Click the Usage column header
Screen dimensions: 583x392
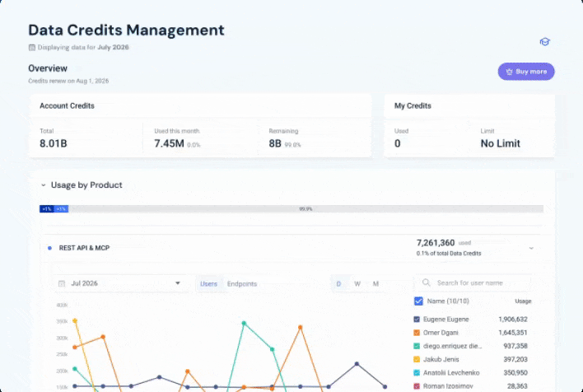pyautogui.click(x=523, y=301)
